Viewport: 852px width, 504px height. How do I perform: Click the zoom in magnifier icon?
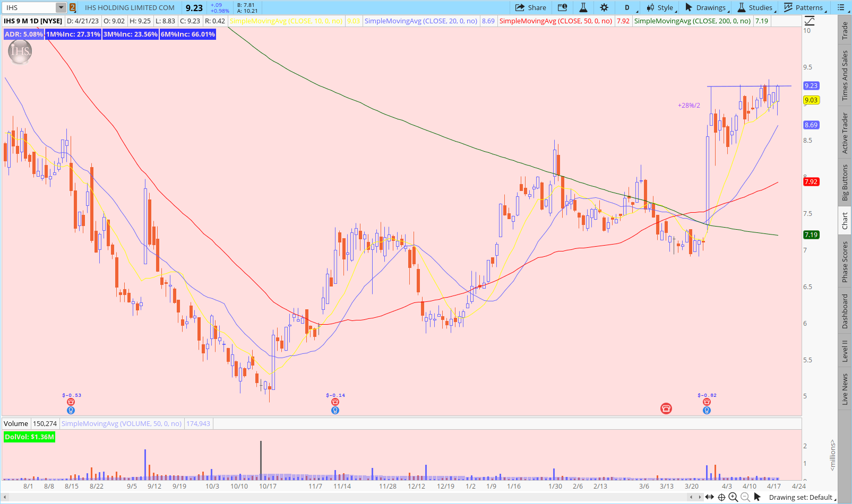click(x=733, y=497)
